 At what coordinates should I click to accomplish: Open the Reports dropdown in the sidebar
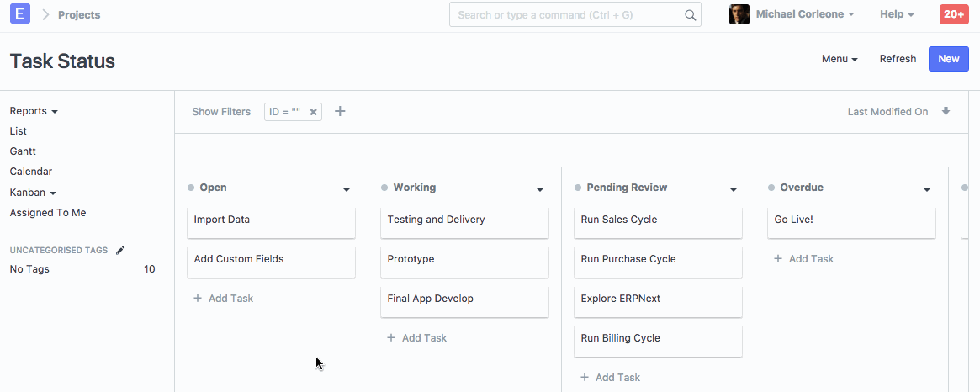coord(34,111)
